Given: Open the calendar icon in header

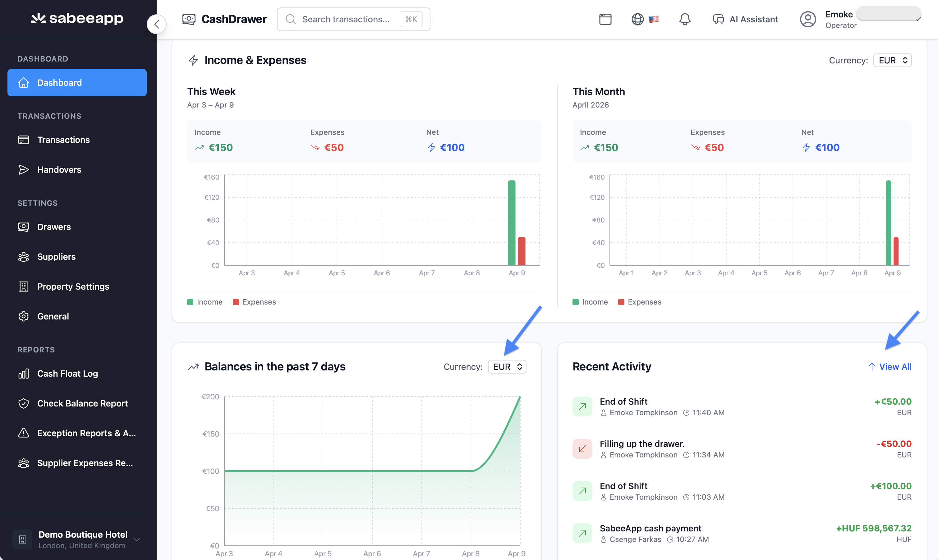Looking at the screenshot, I should pos(605,19).
